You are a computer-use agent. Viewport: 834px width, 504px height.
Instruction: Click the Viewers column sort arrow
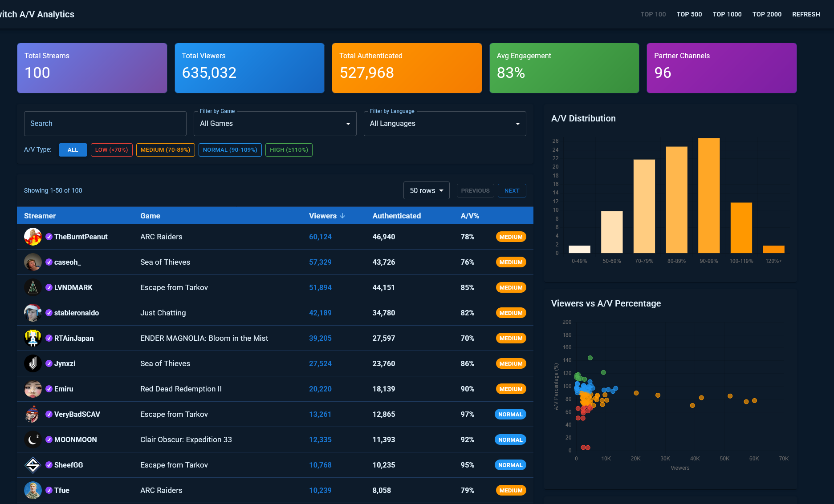pos(342,216)
